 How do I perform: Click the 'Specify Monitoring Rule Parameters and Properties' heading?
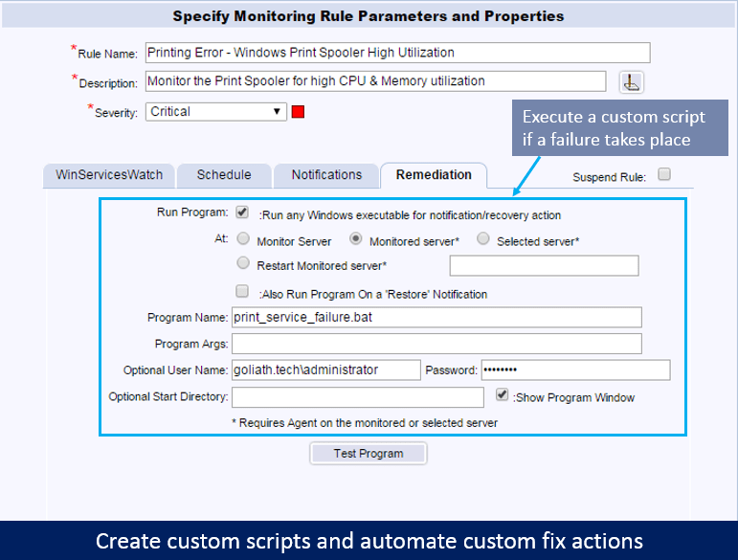369,16
